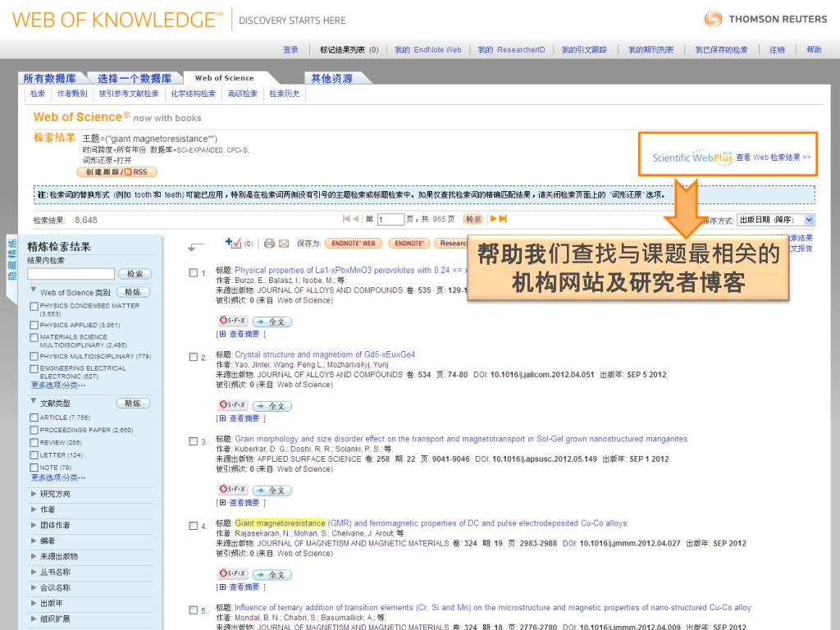Expand 来源出版物 refine section

pyautogui.click(x=34, y=556)
